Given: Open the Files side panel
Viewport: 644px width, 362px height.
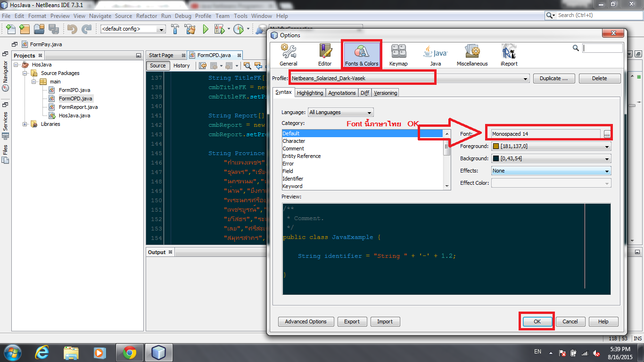Looking at the screenshot, I should point(5,154).
